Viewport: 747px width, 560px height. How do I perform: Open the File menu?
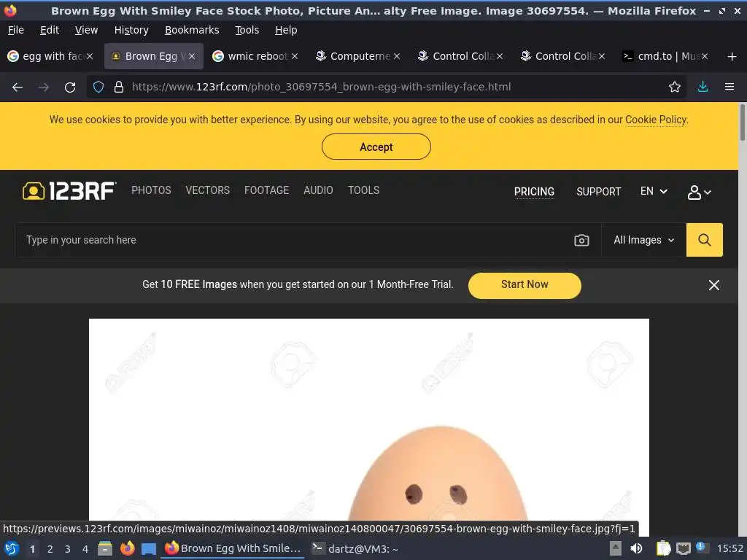(x=16, y=30)
